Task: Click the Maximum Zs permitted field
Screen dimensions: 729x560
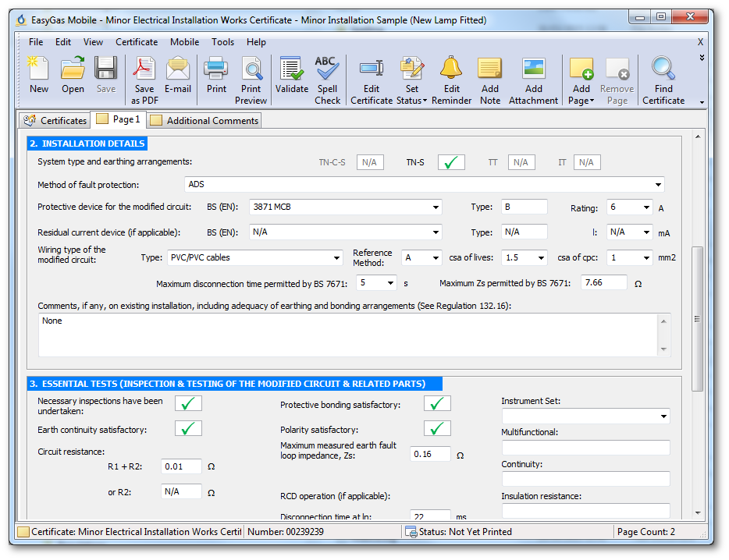Action: click(603, 282)
